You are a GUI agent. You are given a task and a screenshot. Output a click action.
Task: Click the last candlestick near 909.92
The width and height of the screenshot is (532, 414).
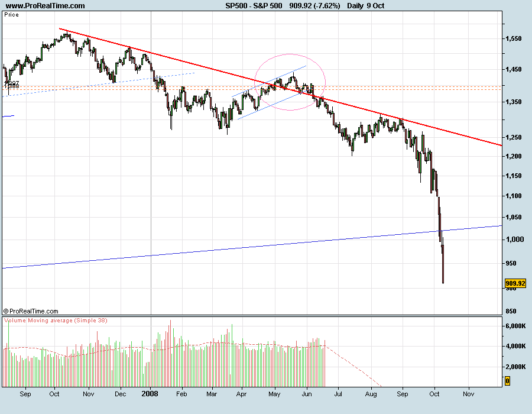click(x=443, y=264)
